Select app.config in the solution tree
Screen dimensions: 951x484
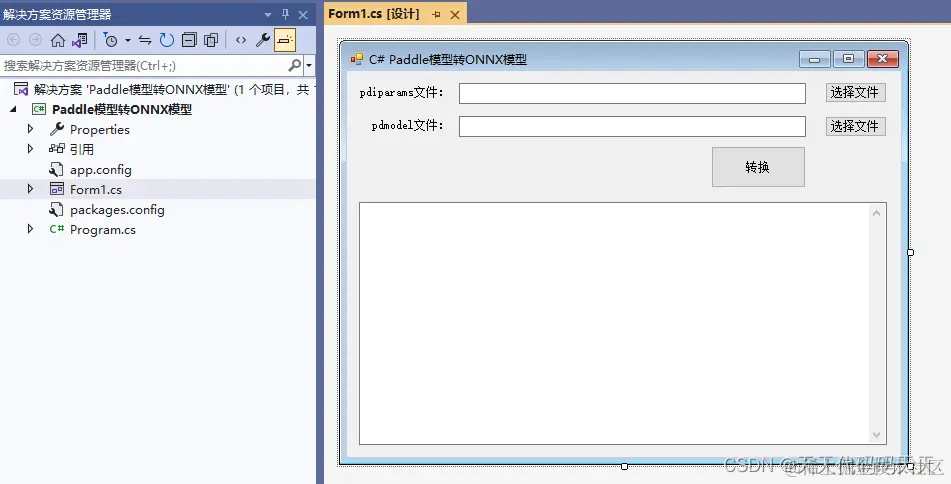coord(101,170)
